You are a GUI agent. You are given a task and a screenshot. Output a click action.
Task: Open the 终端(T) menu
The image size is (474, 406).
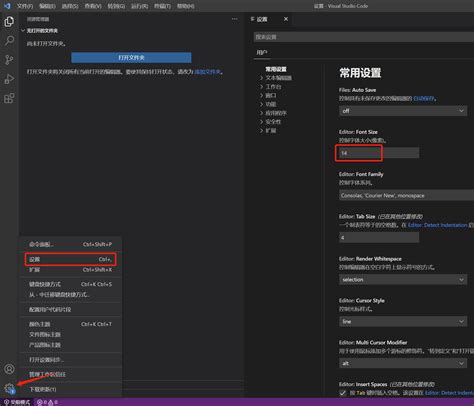pyautogui.click(x=162, y=6)
